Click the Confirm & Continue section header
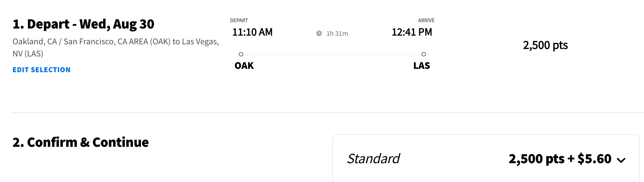 pyautogui.click(x=80, y=141)
